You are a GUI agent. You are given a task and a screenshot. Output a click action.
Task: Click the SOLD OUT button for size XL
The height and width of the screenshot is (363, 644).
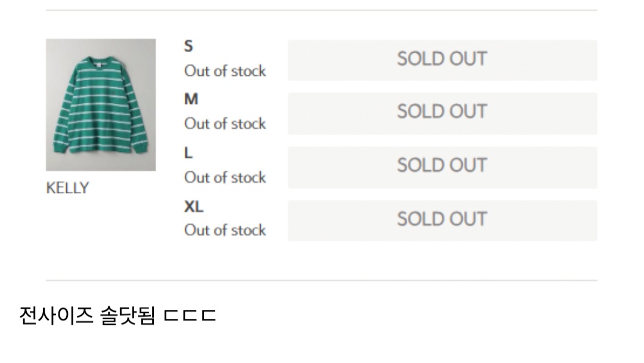[442, 220]
